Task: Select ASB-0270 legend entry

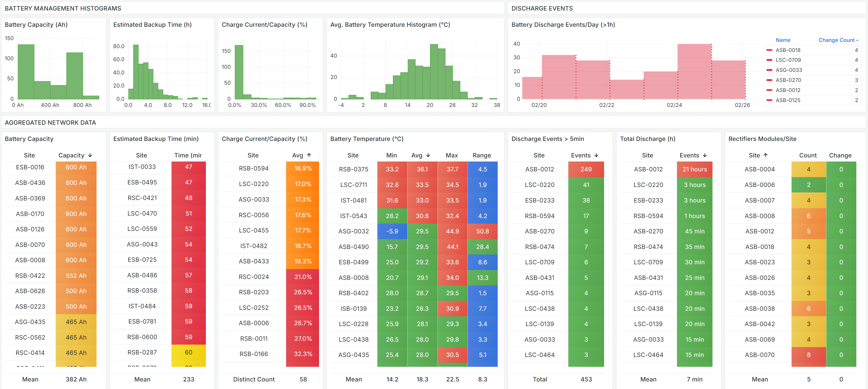Action: [x=788, y=80]
